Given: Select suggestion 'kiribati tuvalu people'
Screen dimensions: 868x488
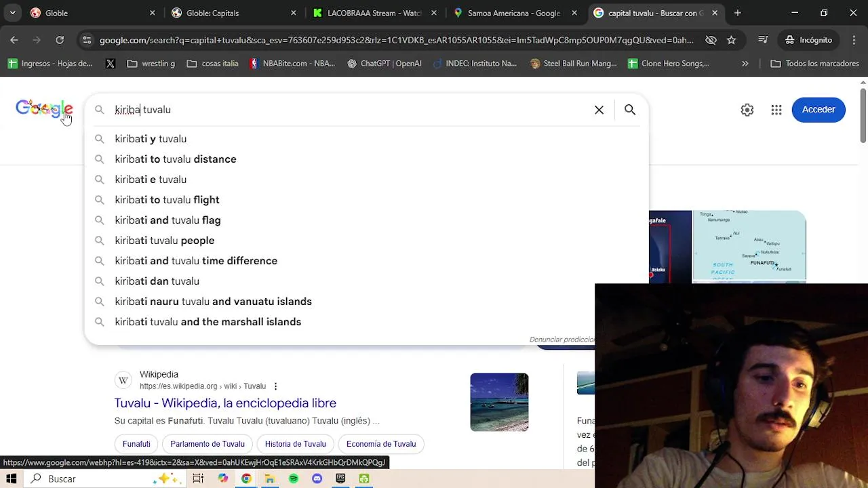Looking at the screenshot, I should click(x=366, y=241).
